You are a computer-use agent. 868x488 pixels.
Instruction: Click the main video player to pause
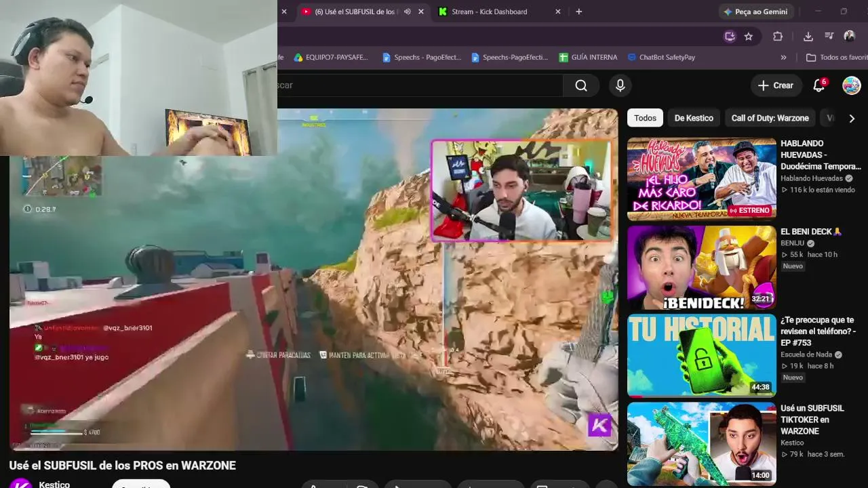pyautogui.click(x=313, y=279)
